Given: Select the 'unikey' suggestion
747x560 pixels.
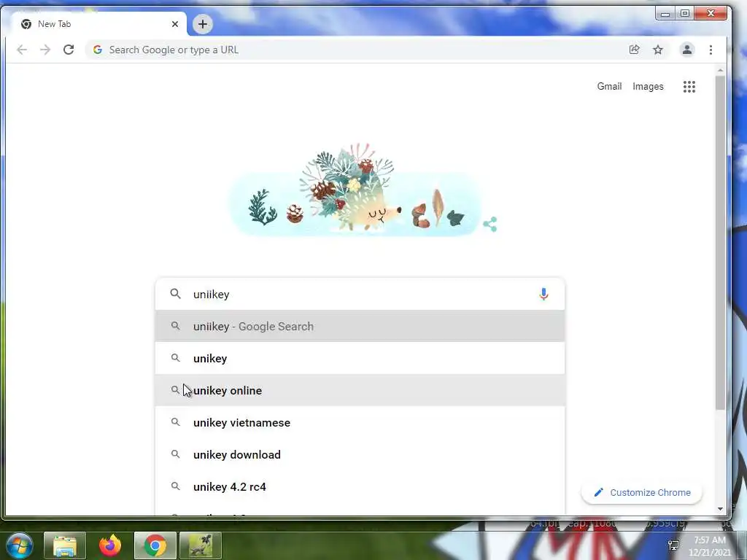Looking at the screenshot, I should (x=360, y=358).
